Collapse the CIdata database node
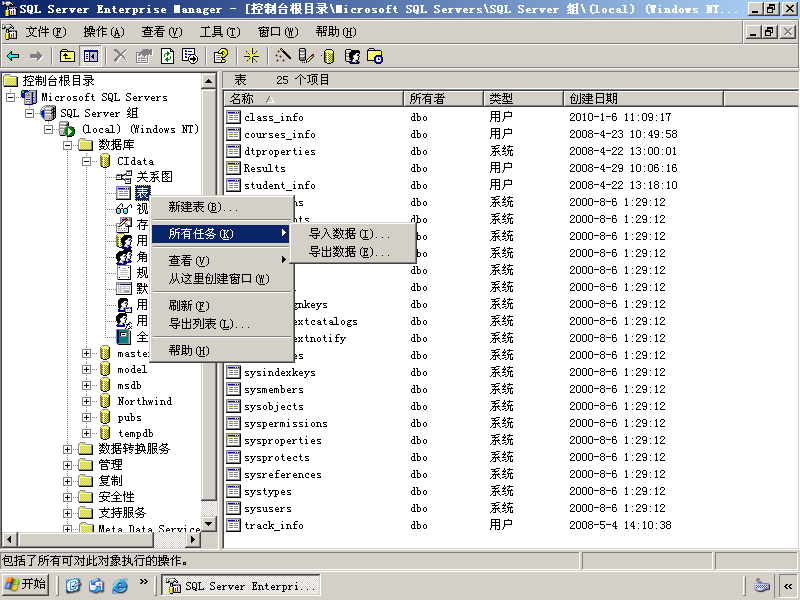Image resolution: width=800 pixels, height=600 pixels. [x=87, y=161]
